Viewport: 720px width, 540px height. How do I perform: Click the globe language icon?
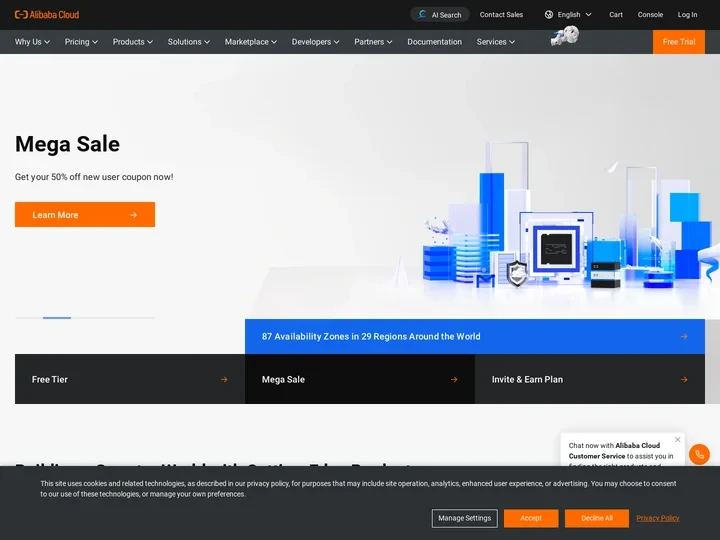pyautogui.click(x=549, y=15)
